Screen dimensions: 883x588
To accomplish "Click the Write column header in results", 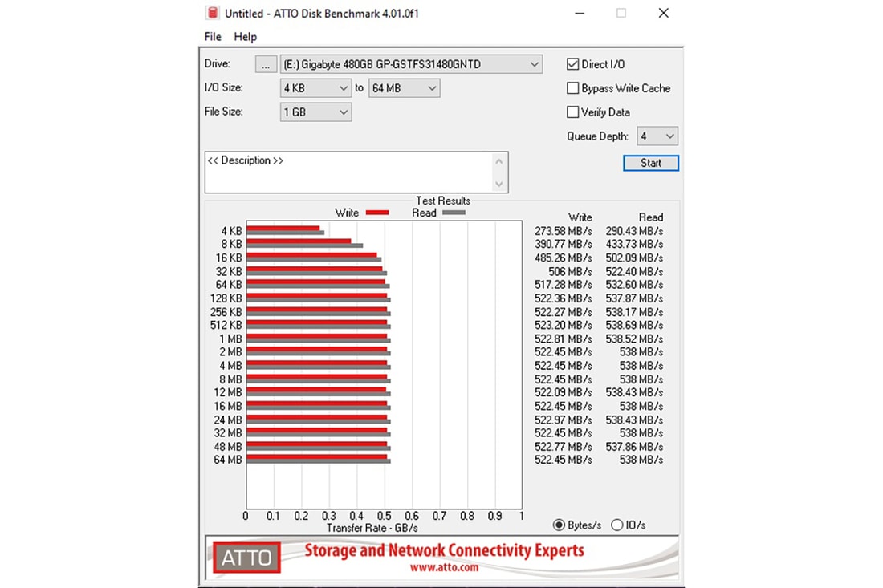I will click(x=580, y=217).
